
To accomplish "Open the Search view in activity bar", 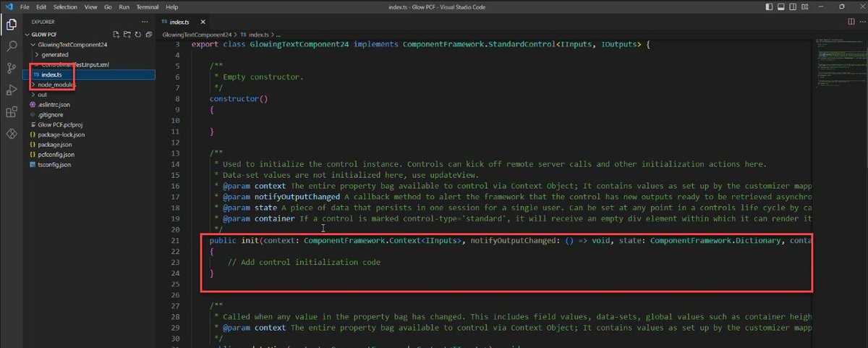I will coord(11,46).
